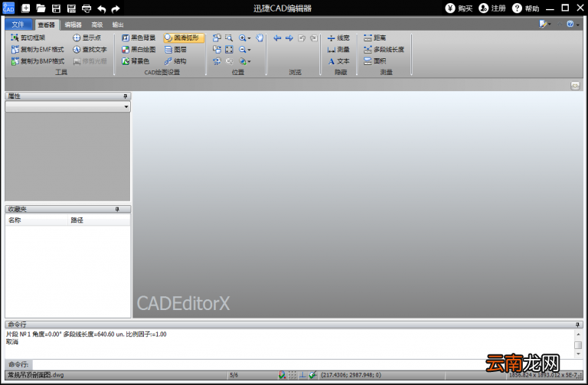Select the 多段线长度 measure tool
The height and width of the screenshot is (385, 588).
point(384,49)
